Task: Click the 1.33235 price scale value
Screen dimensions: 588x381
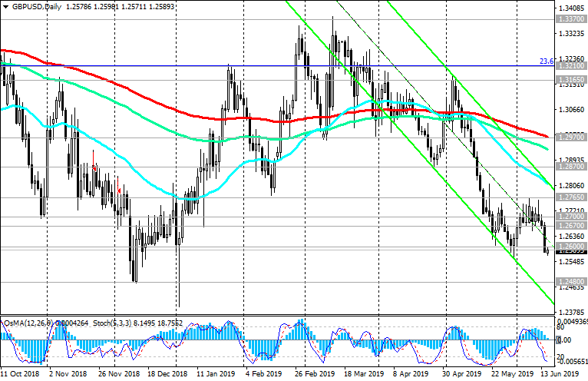Action: (x=572, y=34)
